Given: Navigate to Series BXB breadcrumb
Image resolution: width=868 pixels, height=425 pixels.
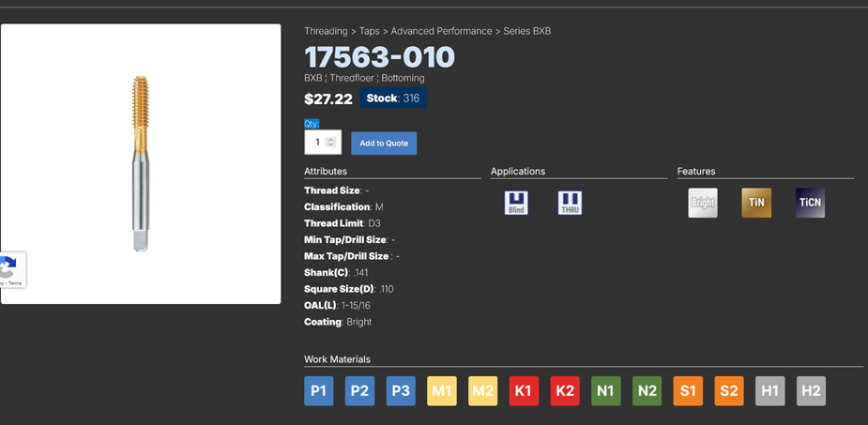Looking at the screenshot, I should (x=527, y=31).
